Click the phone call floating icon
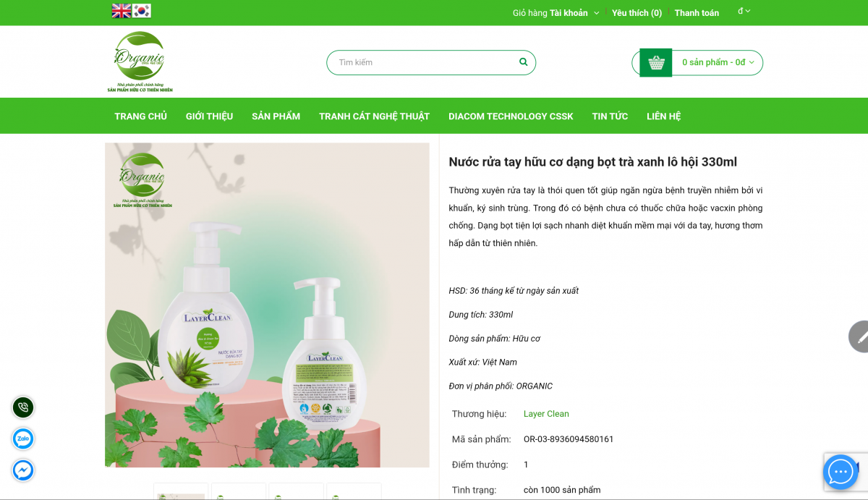The width and height of the screenshot is (868, 500). pos(23,407)
